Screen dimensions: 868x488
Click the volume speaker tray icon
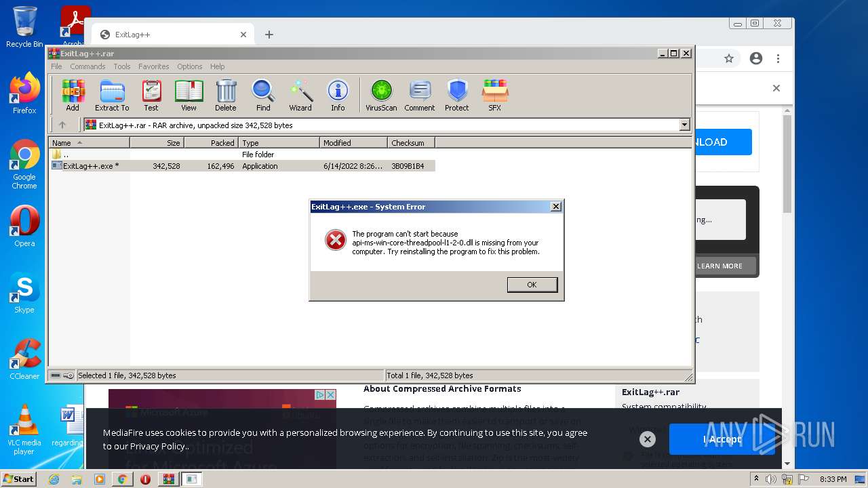click(771, 479)
